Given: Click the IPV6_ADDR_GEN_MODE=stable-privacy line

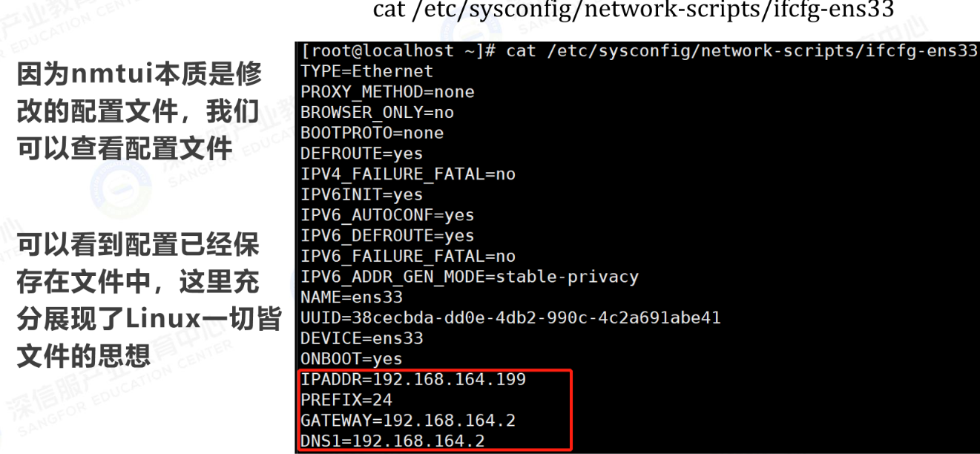Looking at the screenshot, I should [x=469, y=277].
